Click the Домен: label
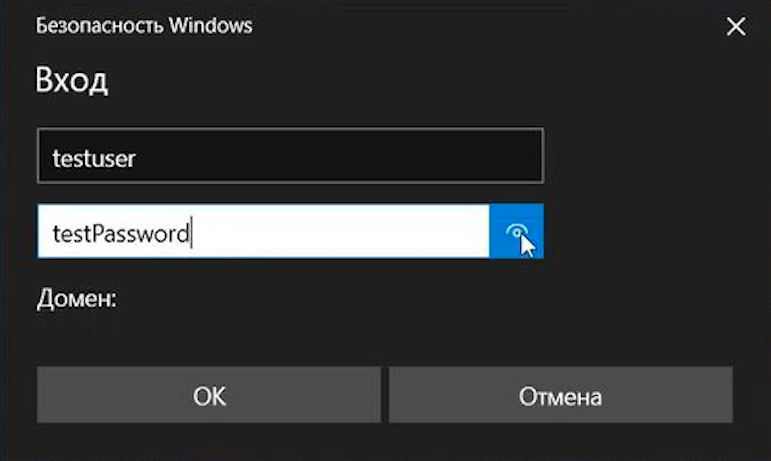This screenshot has width=771, height=461. pyautogui.click(x=78, y=298)
